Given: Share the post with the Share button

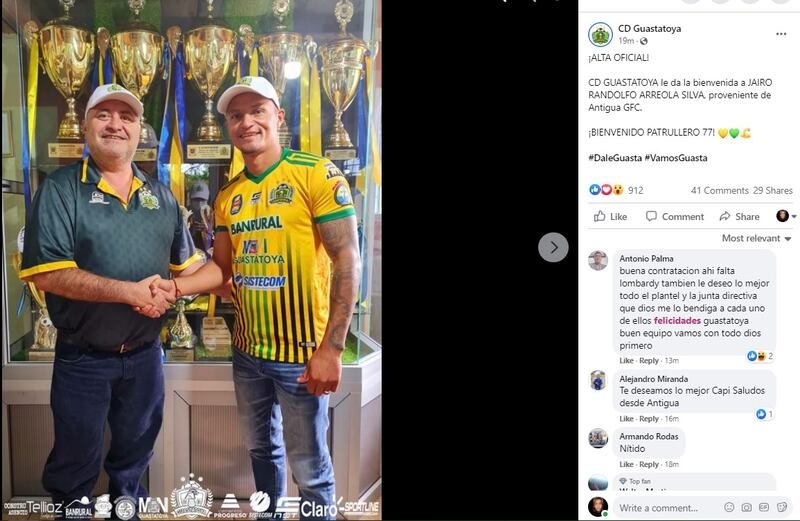Looking at the screenshot, I should pos(739,216).
